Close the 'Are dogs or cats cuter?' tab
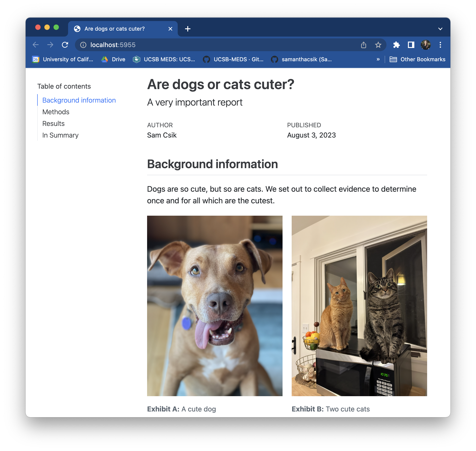The height and width of the screenshot is (451, 476). coord(170,29)
